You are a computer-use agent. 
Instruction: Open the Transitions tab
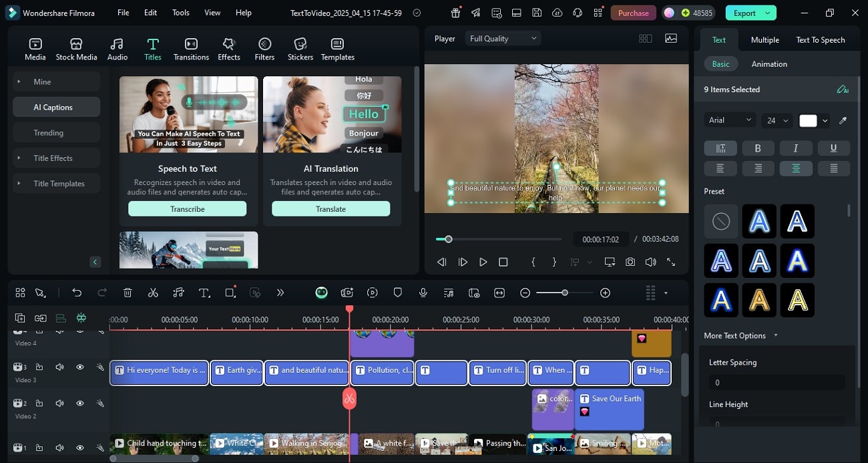(x=191, y=49)
